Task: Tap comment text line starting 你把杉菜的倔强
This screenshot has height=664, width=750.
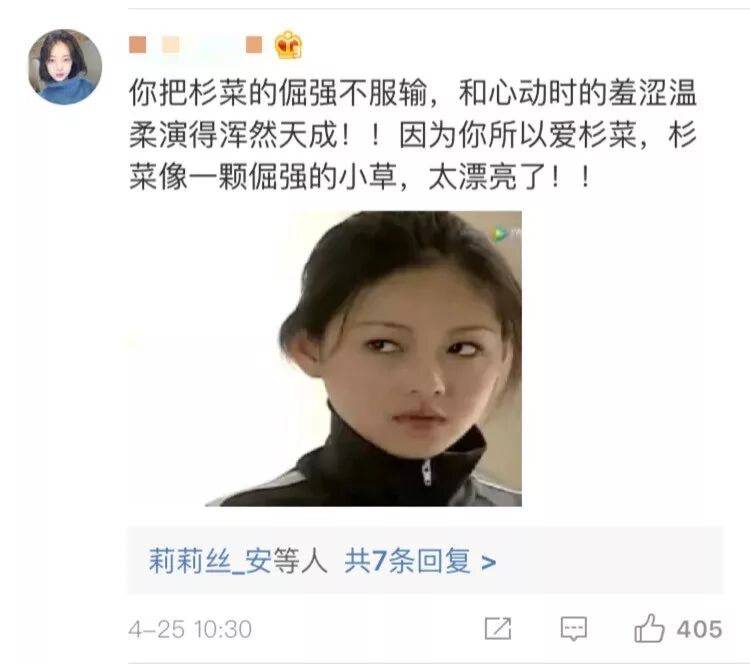Action: [412, 92]
